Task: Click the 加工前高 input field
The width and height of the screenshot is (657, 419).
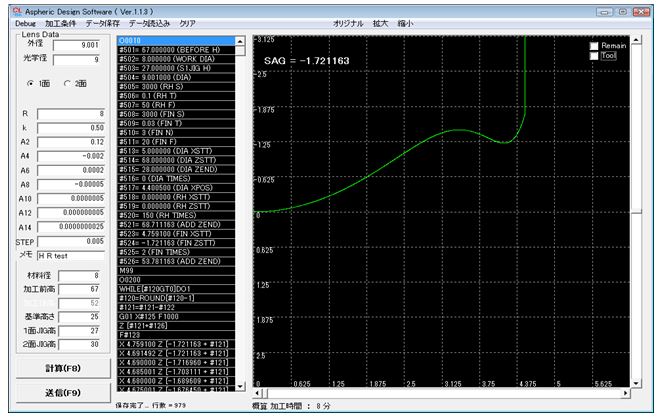Action: (x=79, y=289)
